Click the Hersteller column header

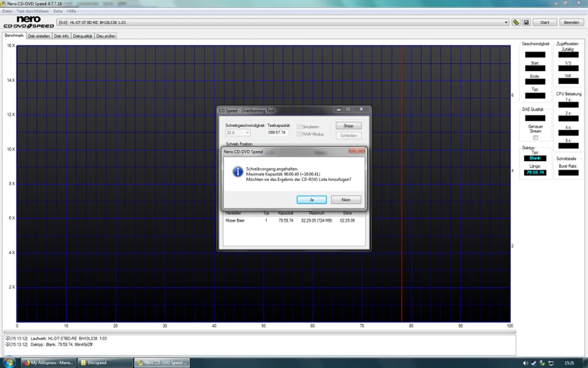[x=233, y=213]
